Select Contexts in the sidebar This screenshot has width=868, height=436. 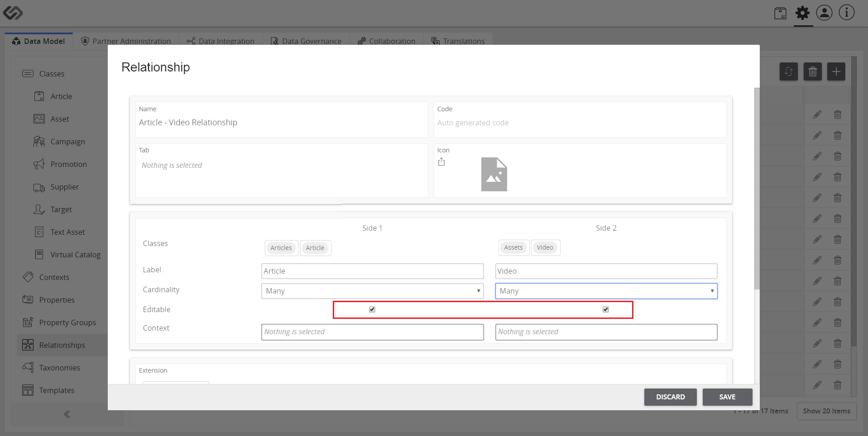click(x=54, y=277)
